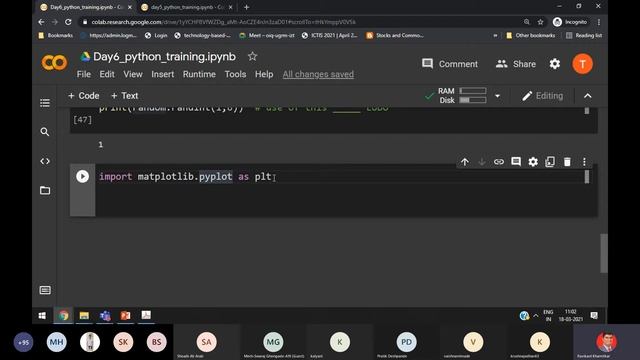Open PowerPoint from the taskbar

[125, 316]
